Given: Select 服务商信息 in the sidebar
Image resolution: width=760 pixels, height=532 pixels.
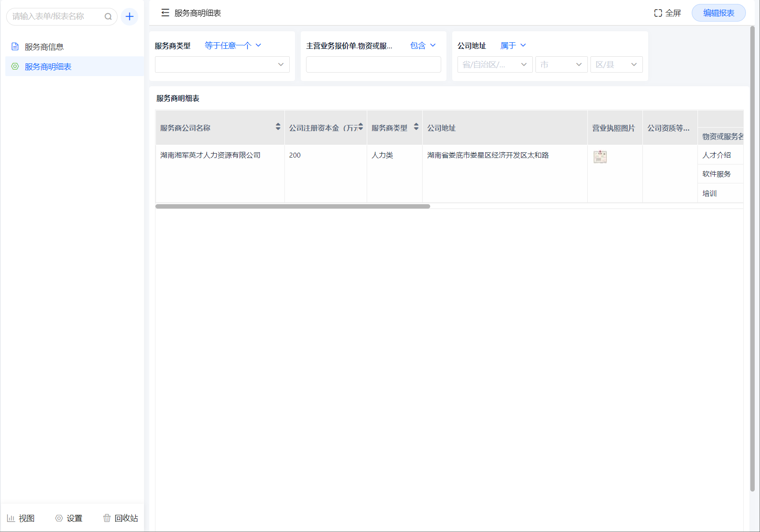Looking at the screenshot, I should coord(44,47).
